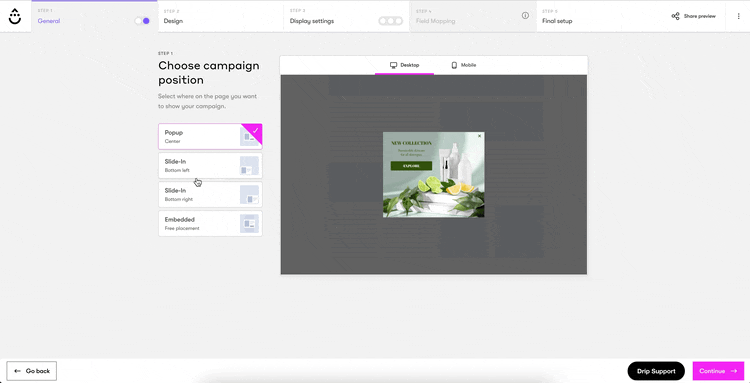Go to the Design step tab

(x=221, y=16)
